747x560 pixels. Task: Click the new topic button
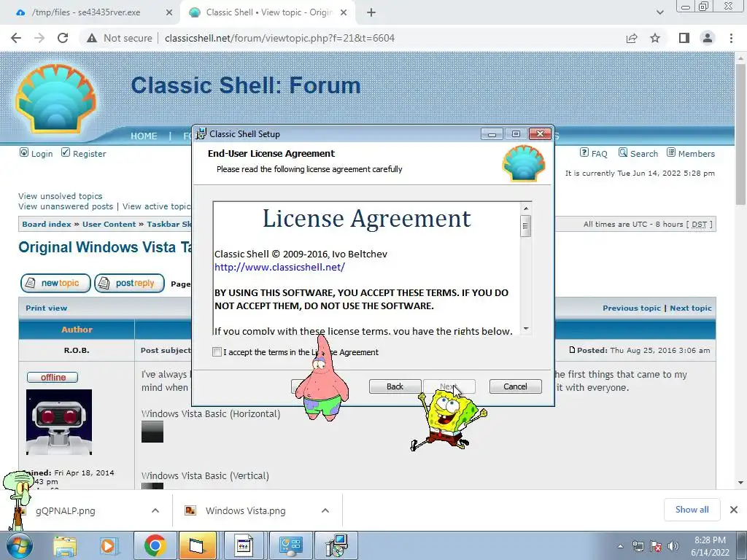point(55,283)
